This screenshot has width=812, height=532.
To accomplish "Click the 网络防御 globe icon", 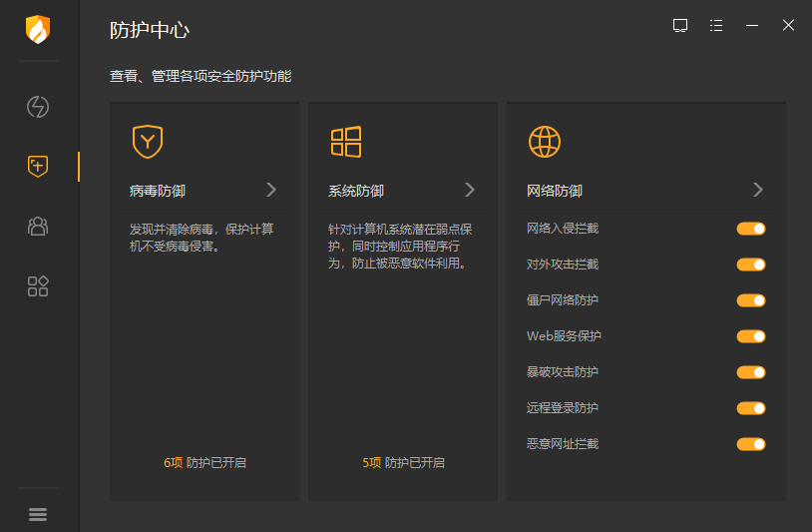I will (x=544, y=142).
